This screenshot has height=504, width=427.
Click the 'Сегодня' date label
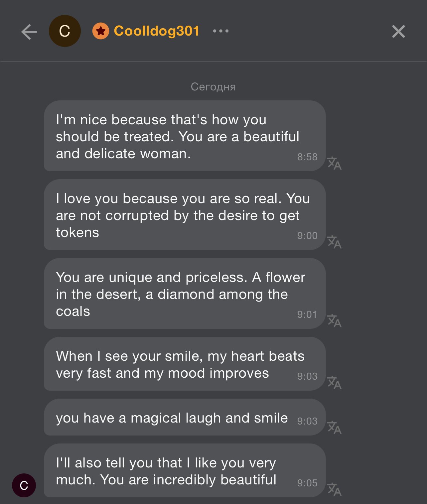point(213,87)
